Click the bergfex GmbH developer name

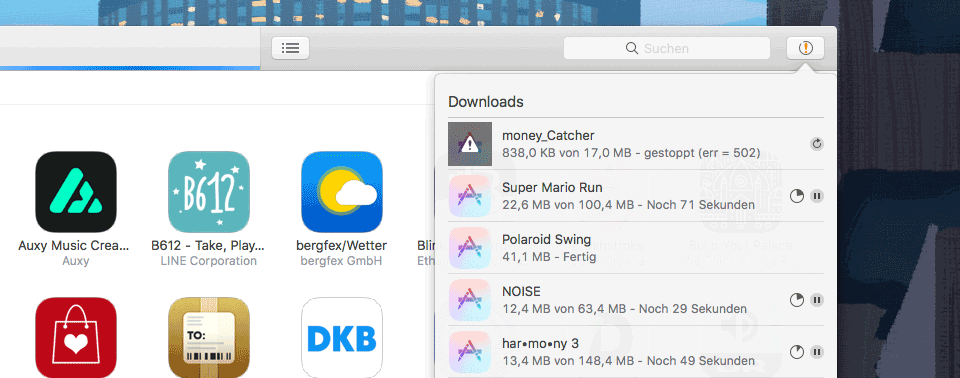click(342, 261)
